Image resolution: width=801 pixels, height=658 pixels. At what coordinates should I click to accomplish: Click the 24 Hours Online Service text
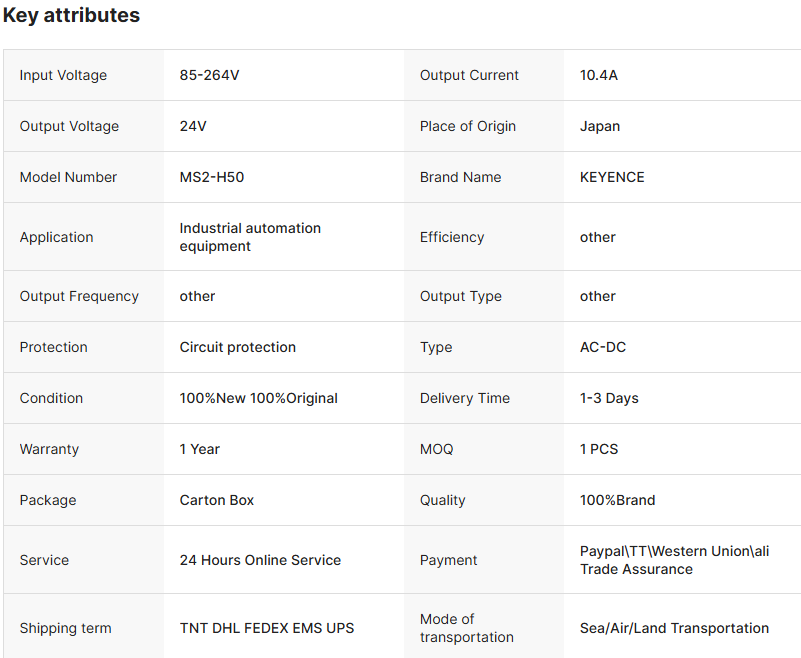click(x=260, y=560)
